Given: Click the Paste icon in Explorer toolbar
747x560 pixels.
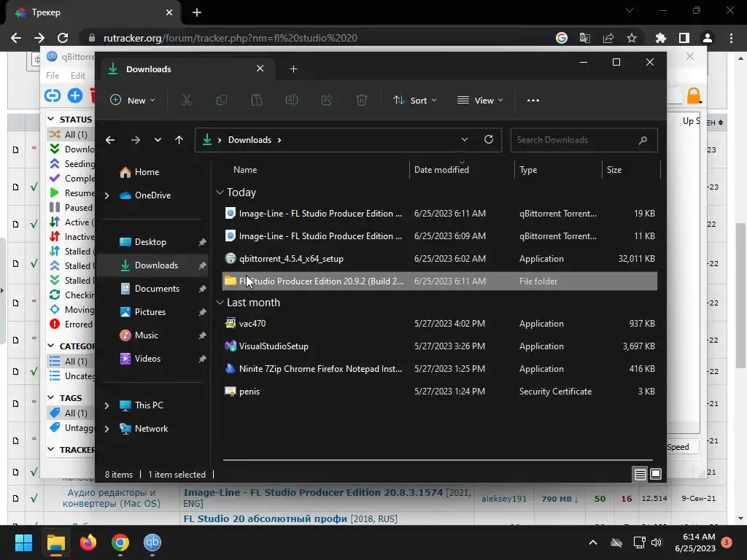Looking at the screenshot, I should [x=256, y=101].
